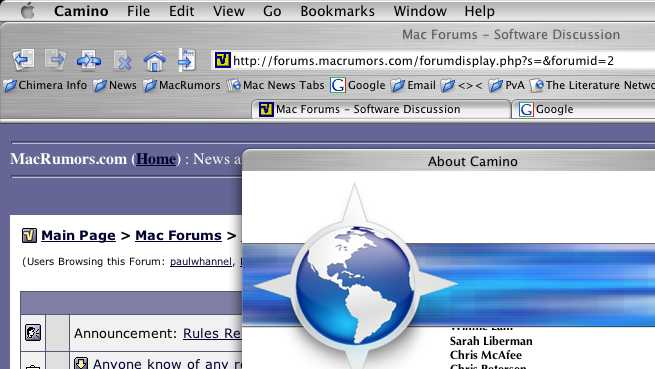Screen dimensions: 655x369
Task: Click the thread icon before "Anyone know"
Action: pyautogui.click(x=81, y=363)
